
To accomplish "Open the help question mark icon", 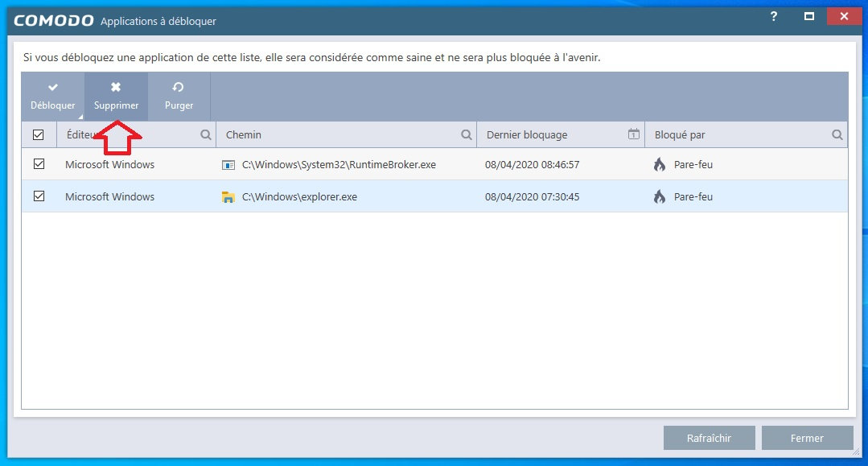I will (774, 17).
